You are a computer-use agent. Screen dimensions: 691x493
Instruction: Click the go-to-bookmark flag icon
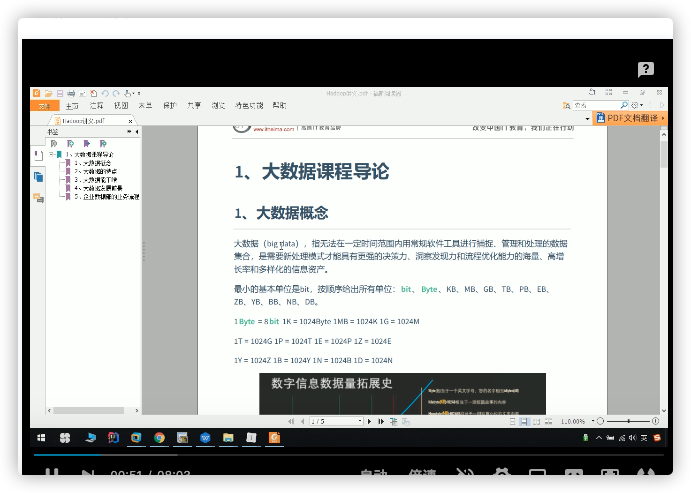(x=87, y=144)
